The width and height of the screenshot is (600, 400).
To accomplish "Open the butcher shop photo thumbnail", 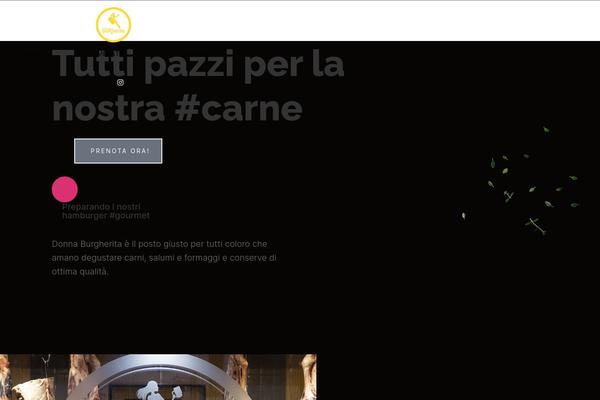I will click(158, 377).
